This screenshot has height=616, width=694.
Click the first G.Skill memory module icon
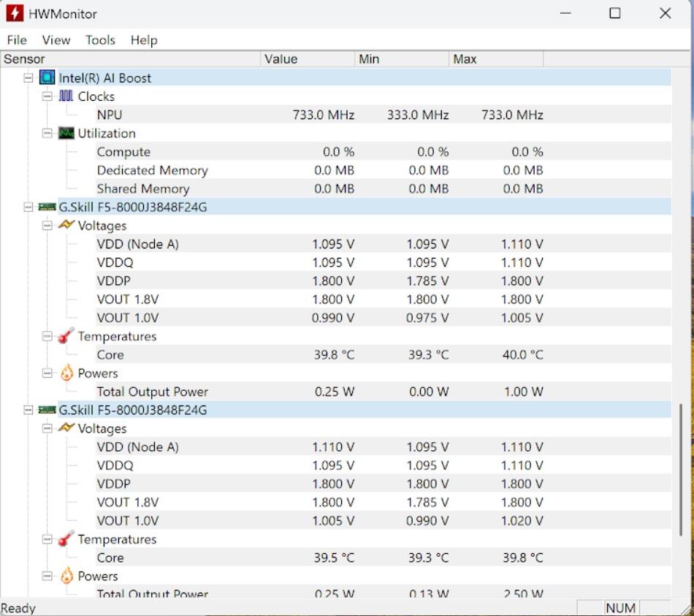point(47,207)
